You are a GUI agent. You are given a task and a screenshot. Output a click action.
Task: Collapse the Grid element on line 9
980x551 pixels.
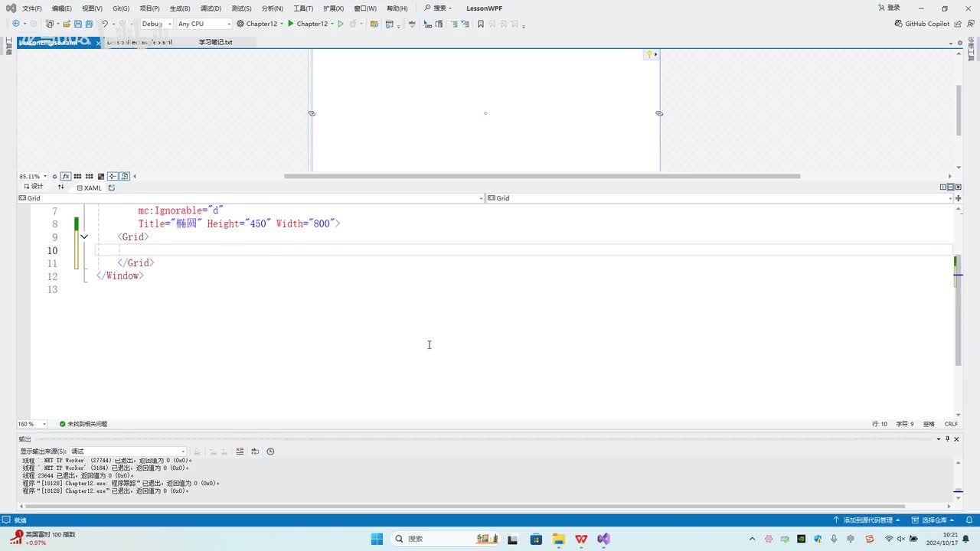click(84, 237)
